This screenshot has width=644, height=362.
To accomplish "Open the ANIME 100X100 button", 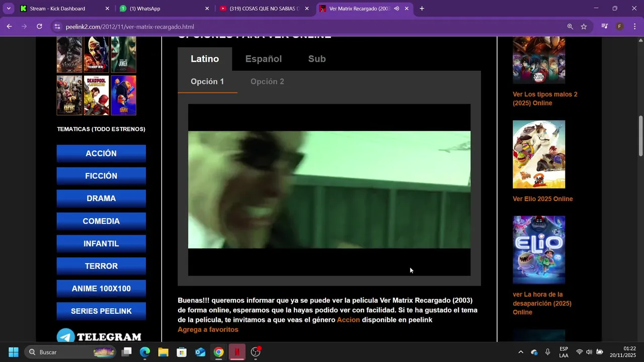I will 101,289.
